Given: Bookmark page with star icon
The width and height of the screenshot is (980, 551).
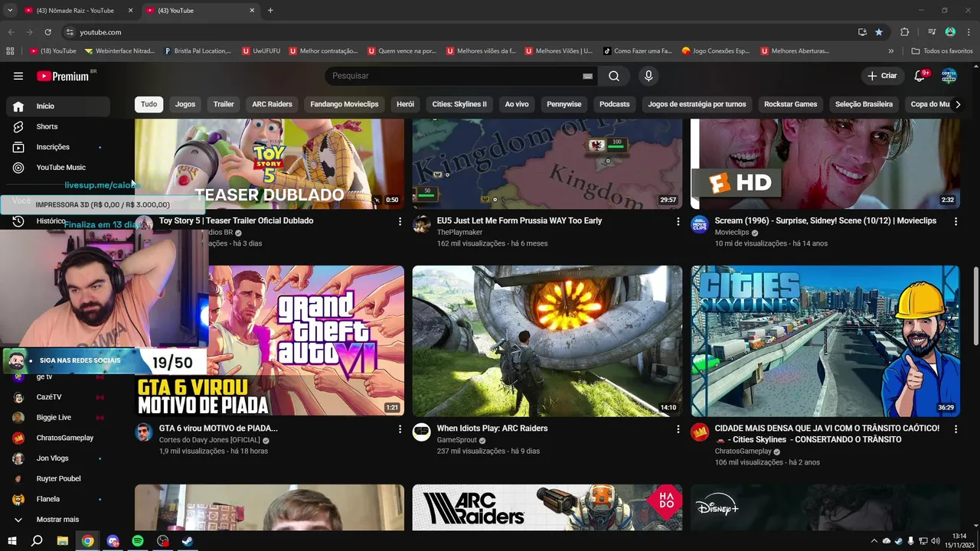Looking at the screenshot, I should pyautogui.click(x=879, y=32).
